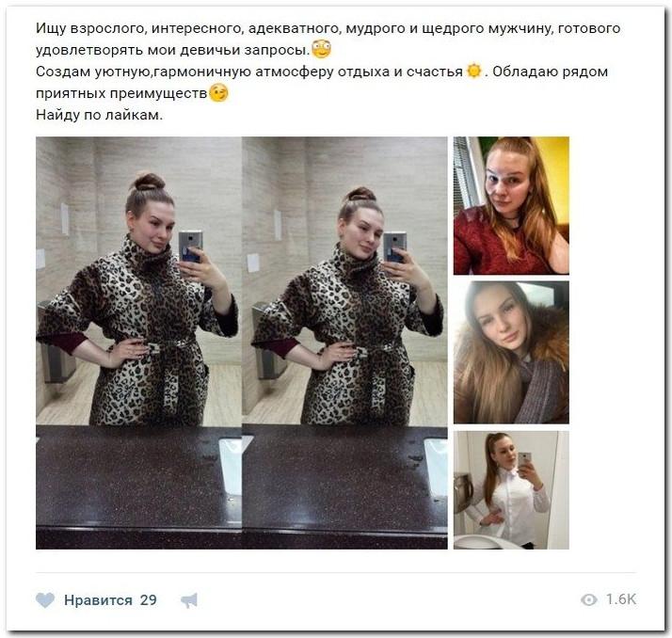Click the 1.6K views counter
This screenshot has width=672, height=638.
coord(621,599)
